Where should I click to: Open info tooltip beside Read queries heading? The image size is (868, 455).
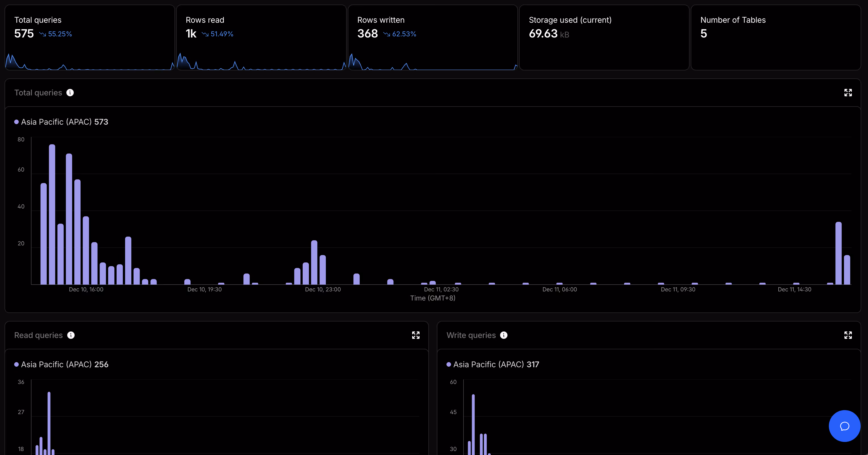pyautogui.click(x=71, y=335)
